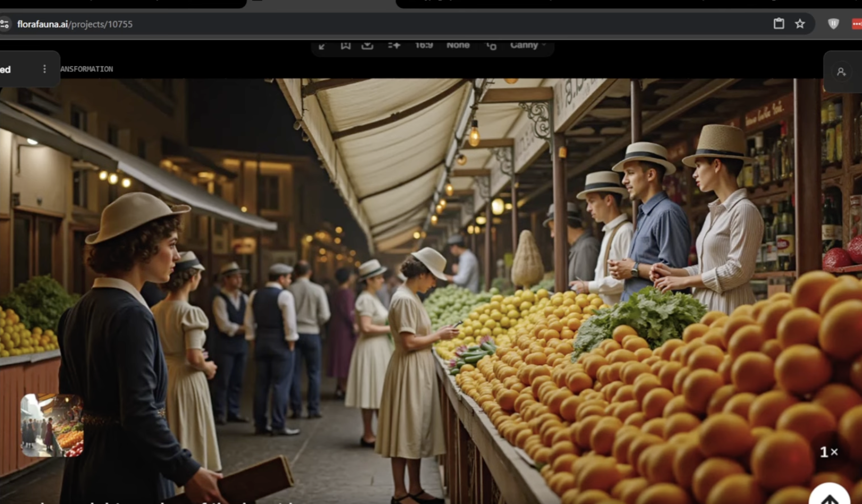The image size is (862, 504).
Task: Click the add-collaborator person icon
Action: pos(841,72)
